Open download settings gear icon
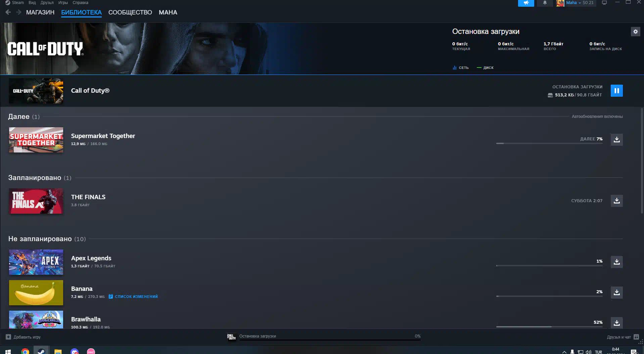This screenshot has height=354, width=644. click(635, 32)
